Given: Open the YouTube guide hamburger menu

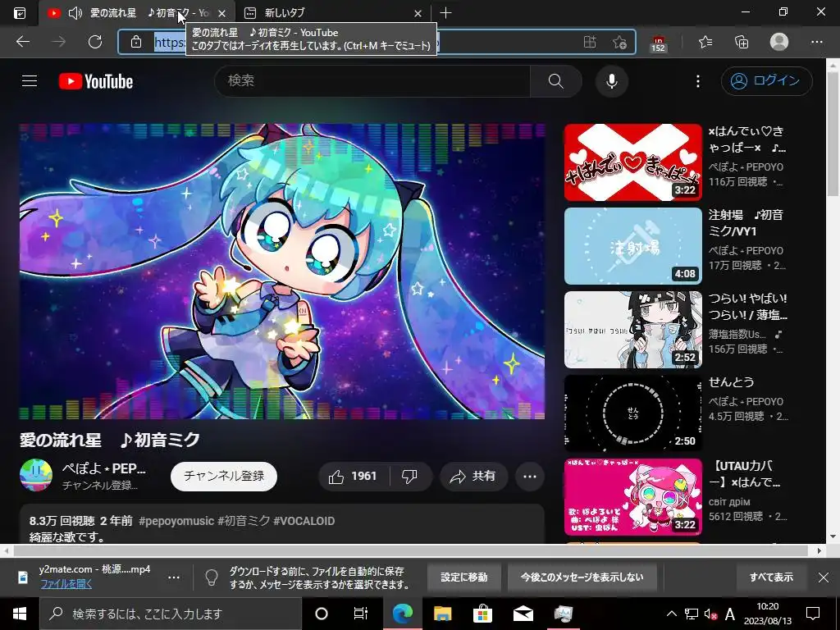Looking at the screenshot, I should point(30,81).
